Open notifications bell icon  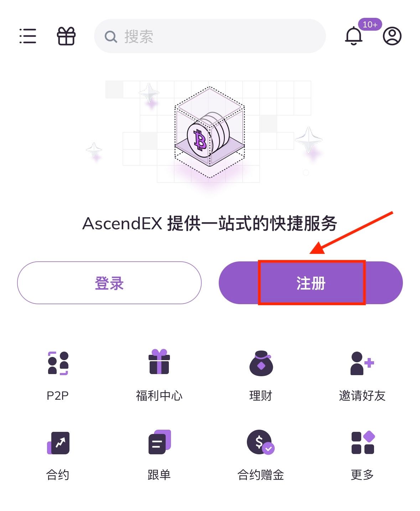[354, 36]
